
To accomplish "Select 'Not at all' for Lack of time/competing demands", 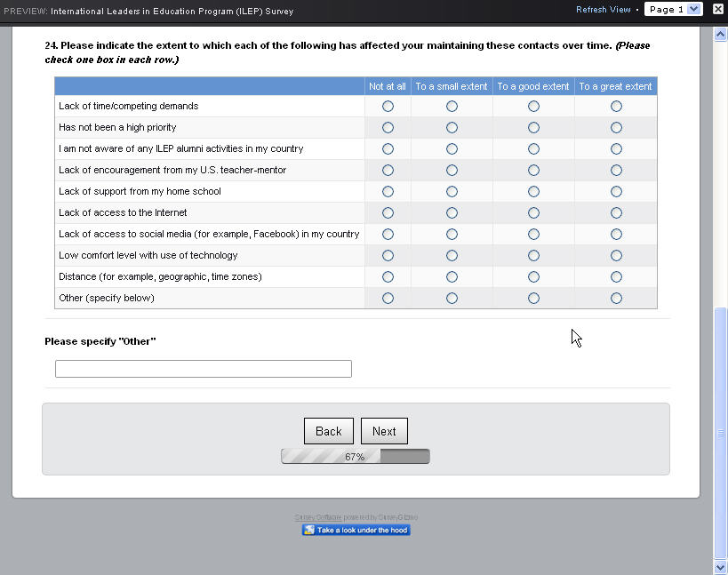I will [388, 107].
